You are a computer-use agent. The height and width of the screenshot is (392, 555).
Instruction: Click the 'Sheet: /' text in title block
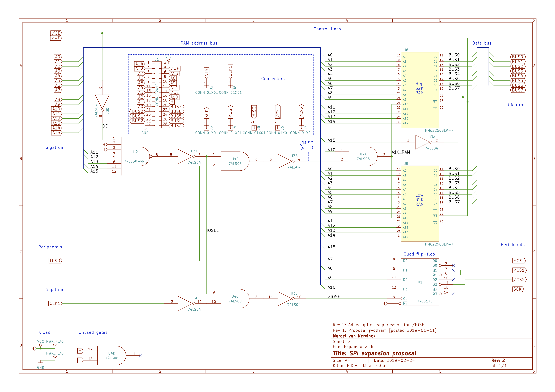pyautogui.click(x=342, y=342)
